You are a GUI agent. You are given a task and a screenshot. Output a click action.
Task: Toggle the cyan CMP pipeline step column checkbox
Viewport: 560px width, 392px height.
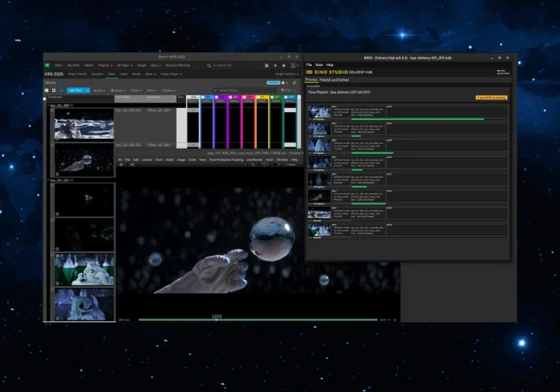[x=286, y=97]
